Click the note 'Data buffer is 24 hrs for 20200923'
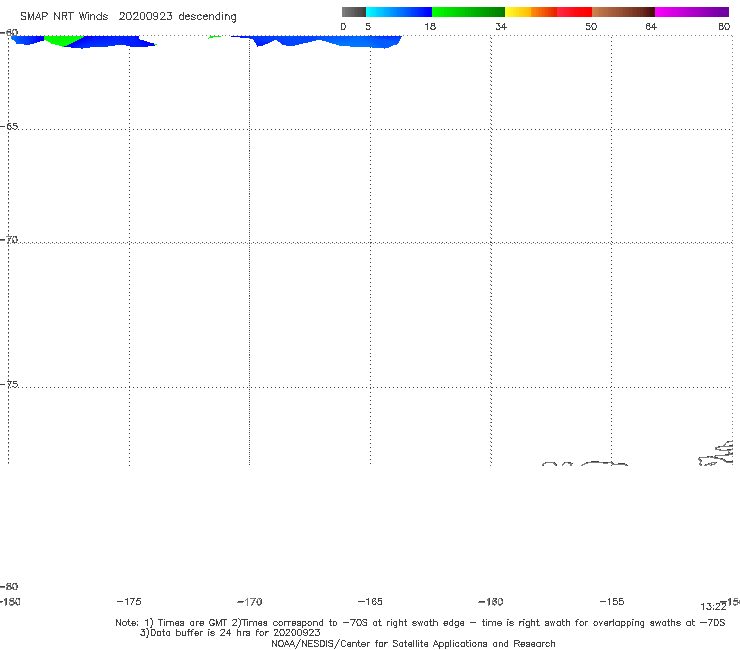Viewport: 740px width, 650px height. [x=230, y=633]
